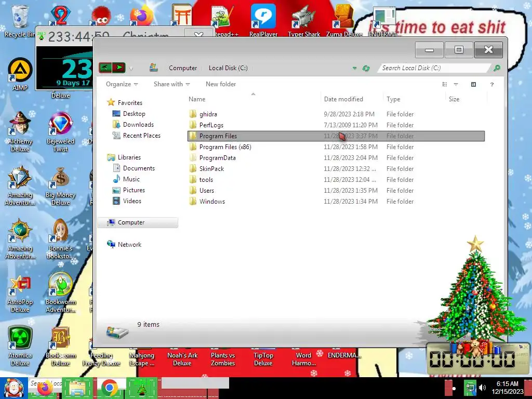Click the Computer breadcrumb in address bar
This screenshot has height=399, width=532.
183,68
